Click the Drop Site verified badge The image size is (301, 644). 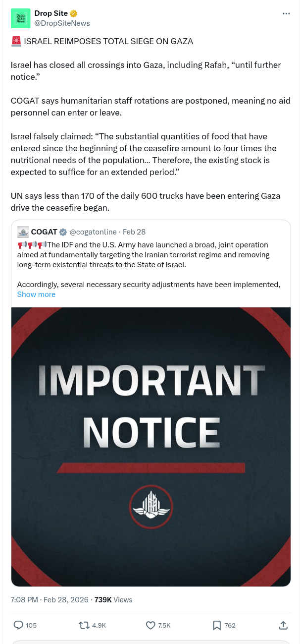74,13
